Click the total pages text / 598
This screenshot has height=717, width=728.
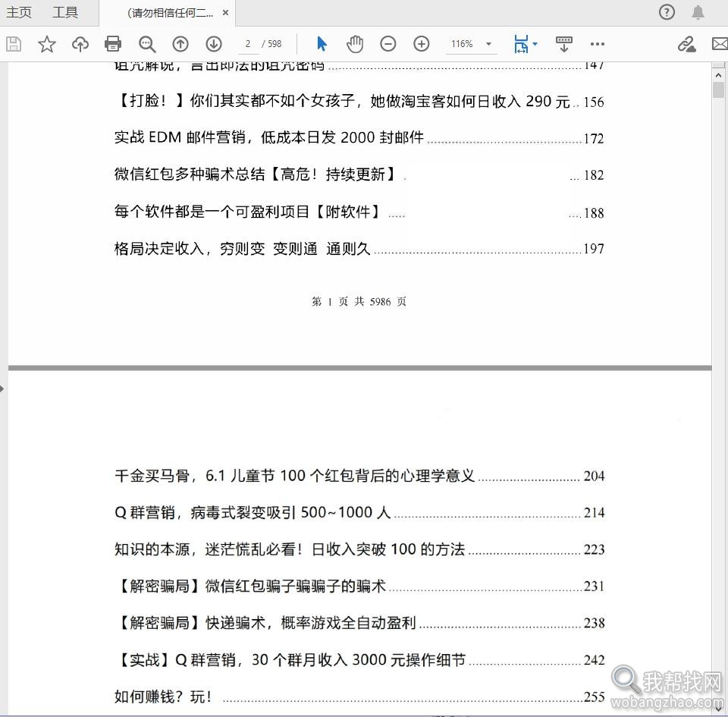[271, 44]
